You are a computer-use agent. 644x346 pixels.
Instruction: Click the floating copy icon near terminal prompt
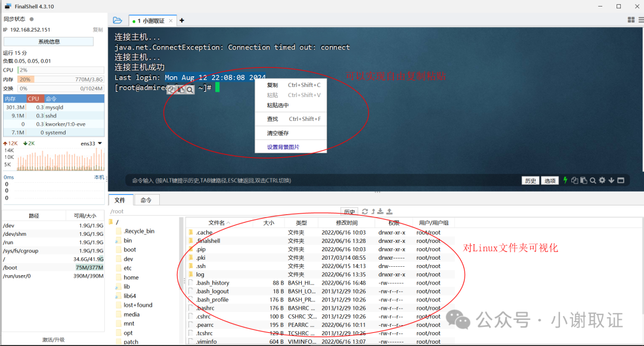171,89
